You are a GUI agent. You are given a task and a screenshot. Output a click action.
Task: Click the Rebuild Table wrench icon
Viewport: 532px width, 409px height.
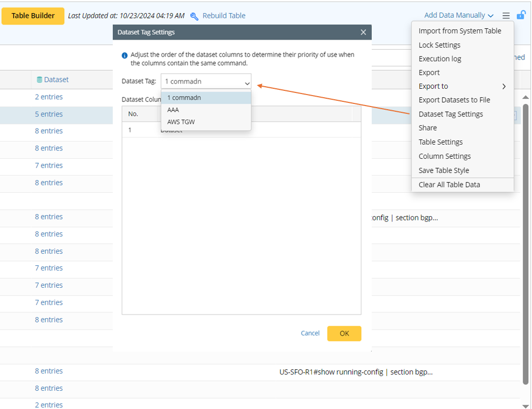[194, 16]
